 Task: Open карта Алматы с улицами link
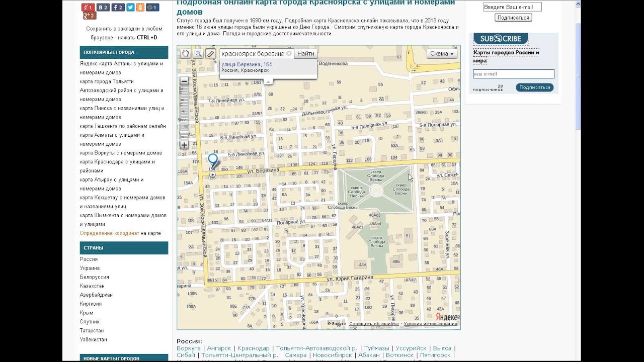click(112, 139)
